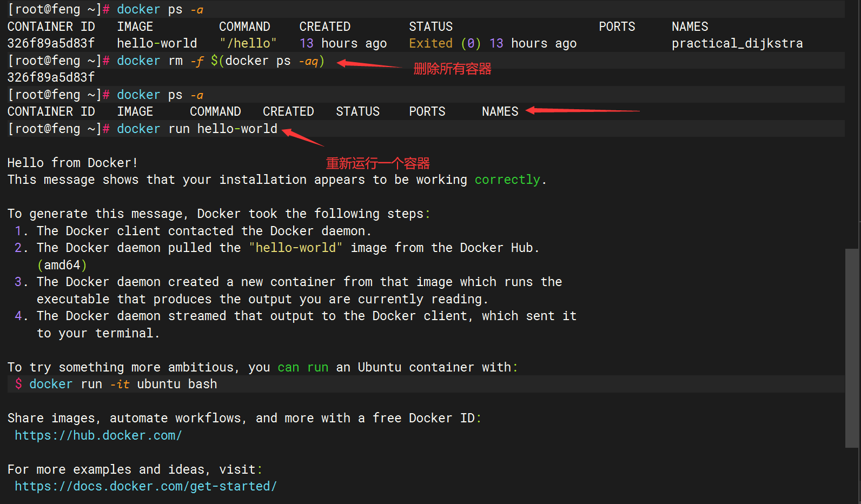Click the green word 'correctly'

[507, 180]
